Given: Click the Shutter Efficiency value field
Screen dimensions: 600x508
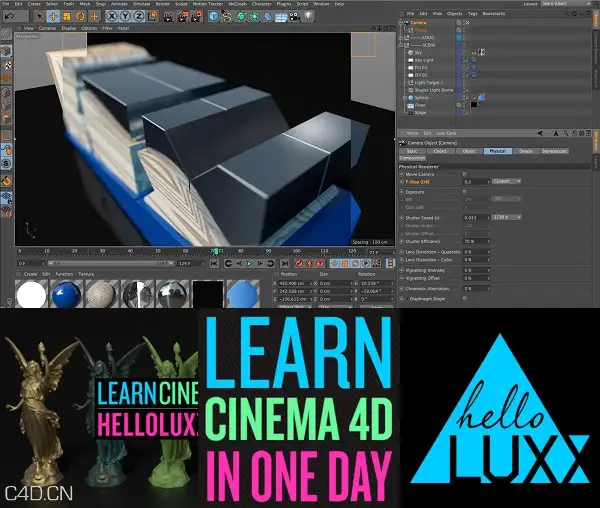Looking at the screenshot, I should pos(476,242).
